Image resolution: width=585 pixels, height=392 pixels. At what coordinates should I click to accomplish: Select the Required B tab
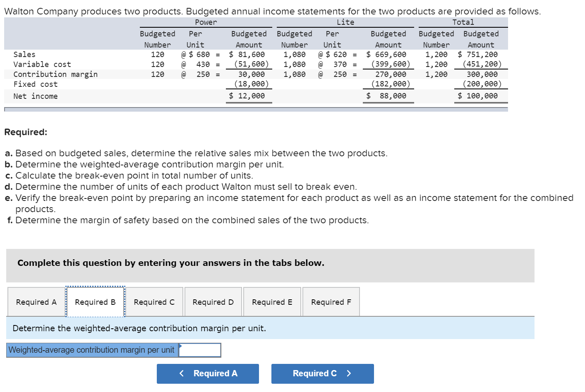click(x=95, y=302)
